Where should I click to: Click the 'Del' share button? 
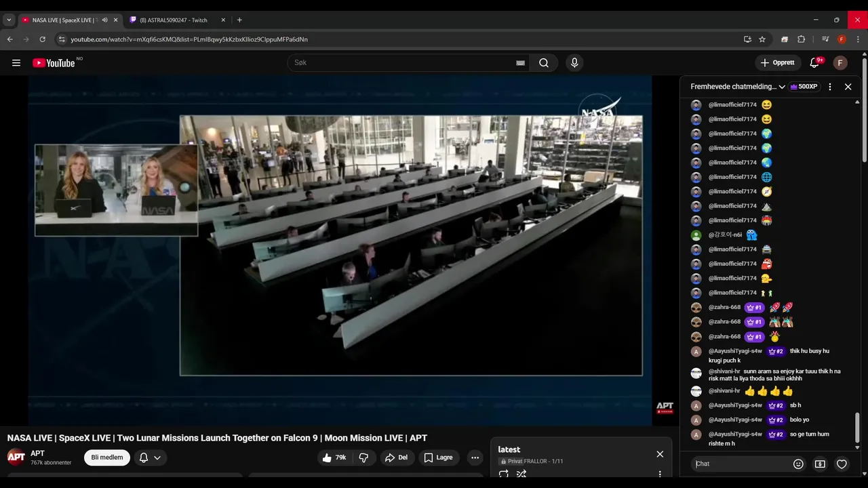pyautogui.click(x=396, y=457)
